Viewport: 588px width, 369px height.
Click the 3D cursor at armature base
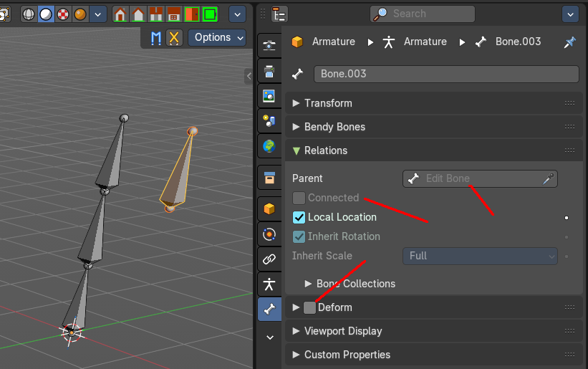(71, 332)
